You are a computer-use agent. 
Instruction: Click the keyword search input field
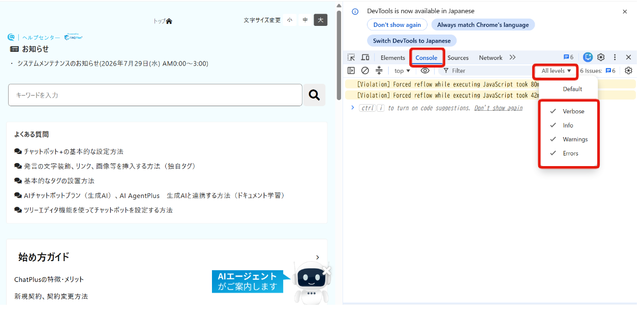click(155, 95)
